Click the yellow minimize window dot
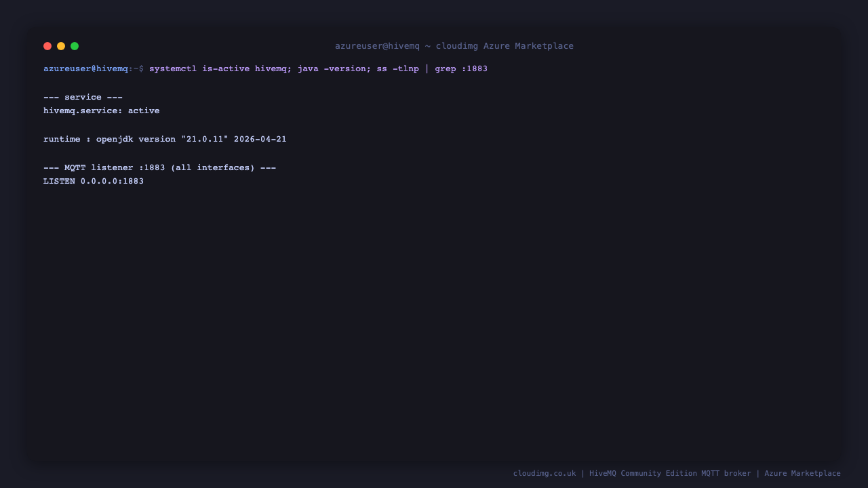Image resolution: width=868 pixels, height=488 pixels. tap(61, 46)
